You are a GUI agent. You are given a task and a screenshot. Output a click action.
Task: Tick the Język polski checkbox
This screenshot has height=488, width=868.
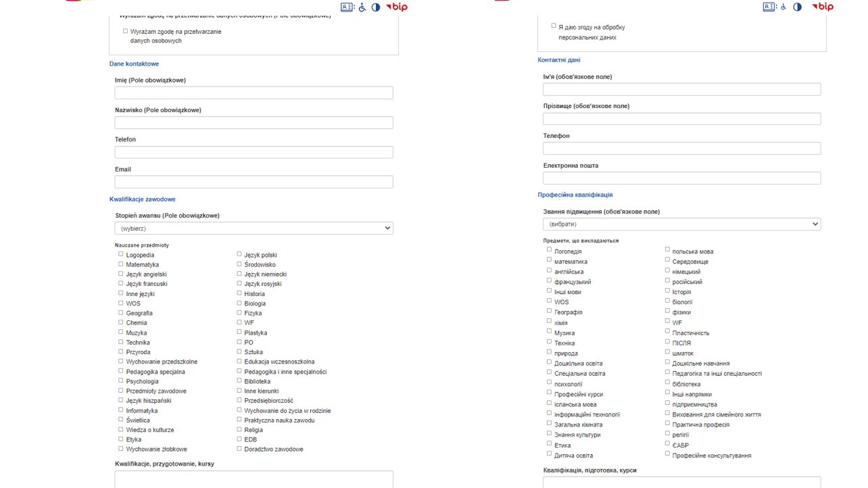click(239, 254)
